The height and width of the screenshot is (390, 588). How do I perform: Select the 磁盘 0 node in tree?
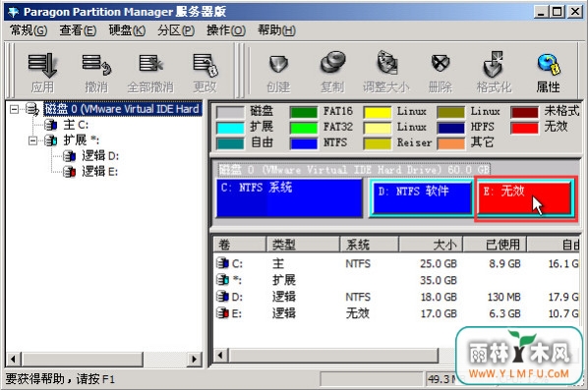(x=122, y=109)
